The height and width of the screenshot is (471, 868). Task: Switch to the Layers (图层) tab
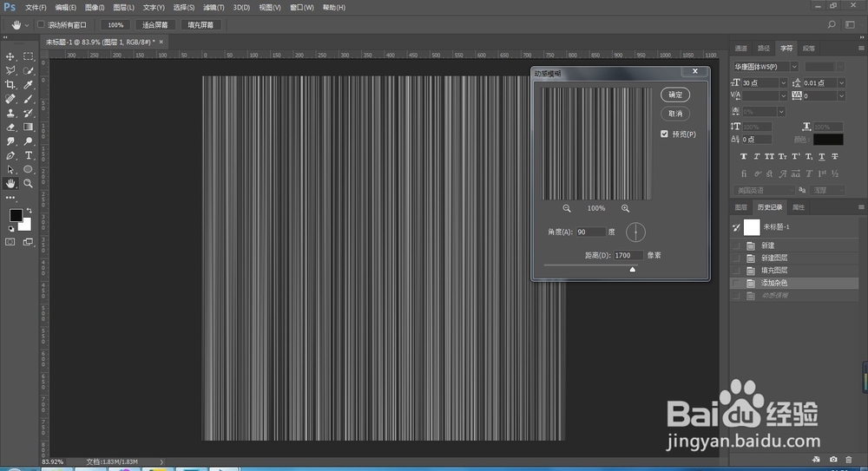[740, 207]
